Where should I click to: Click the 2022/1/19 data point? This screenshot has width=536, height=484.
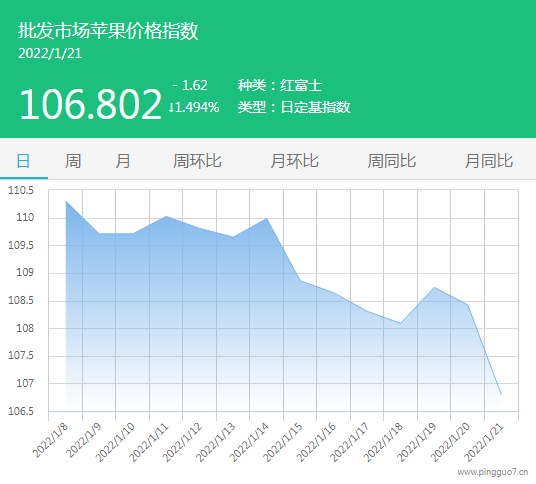[x=434, y=287]
